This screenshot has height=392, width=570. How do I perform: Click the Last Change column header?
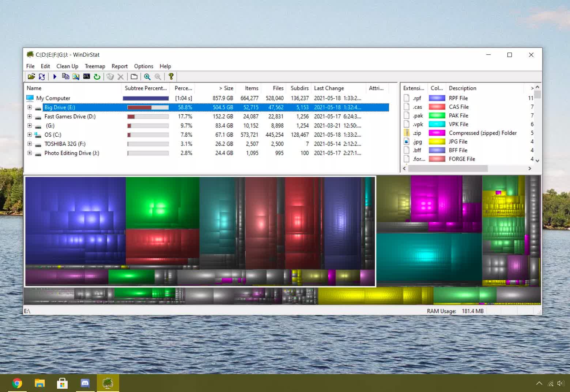(x=329, y=88)
